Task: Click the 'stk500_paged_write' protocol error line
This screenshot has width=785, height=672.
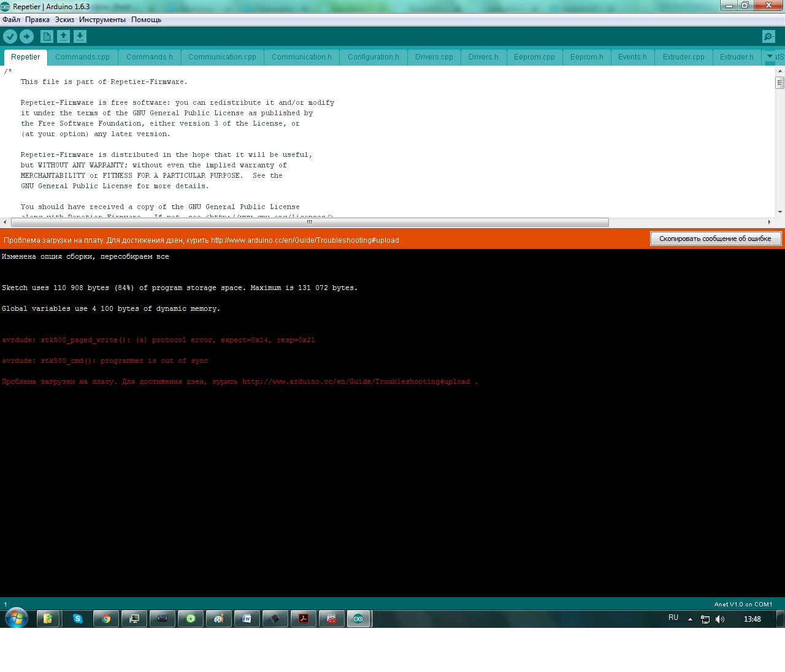Action: pyautogui.click(x=158, y=340)
